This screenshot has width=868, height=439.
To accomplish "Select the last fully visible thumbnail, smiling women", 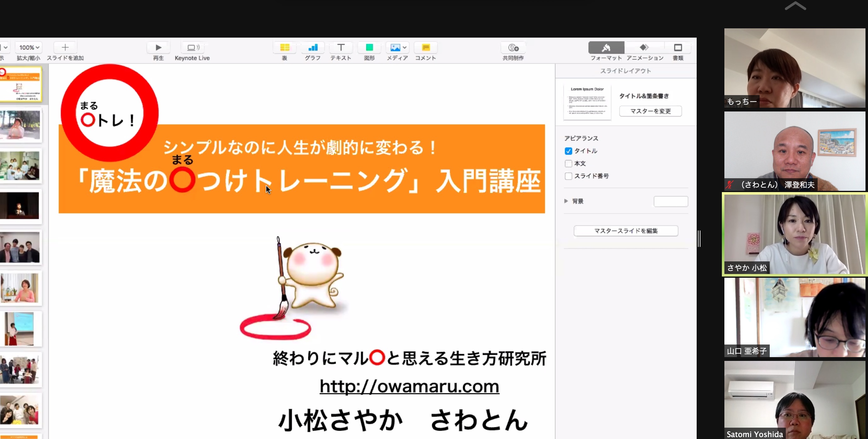I will point(20,410).
